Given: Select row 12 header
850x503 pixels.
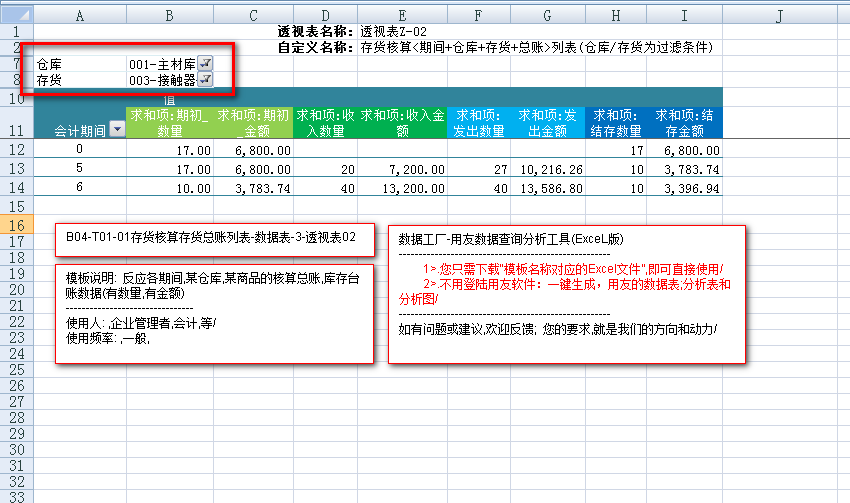Looking at the screenshot, I should (16, 149).
